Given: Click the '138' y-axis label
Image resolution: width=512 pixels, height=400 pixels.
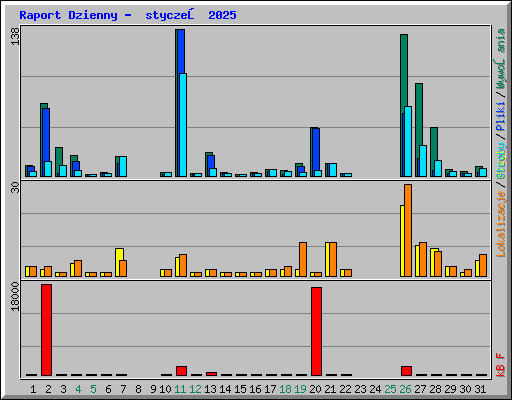Looking at the screenshot, I should tap(15, 36).
